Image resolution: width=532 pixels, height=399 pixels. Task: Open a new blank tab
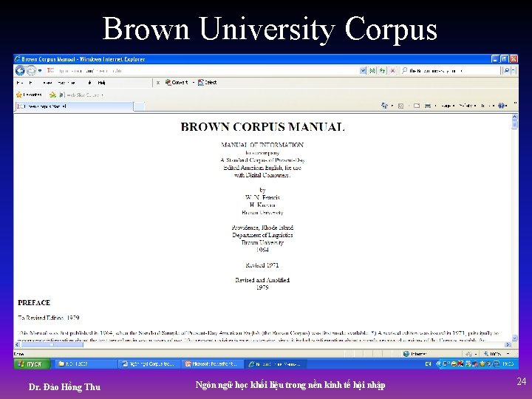click(140, 106)
